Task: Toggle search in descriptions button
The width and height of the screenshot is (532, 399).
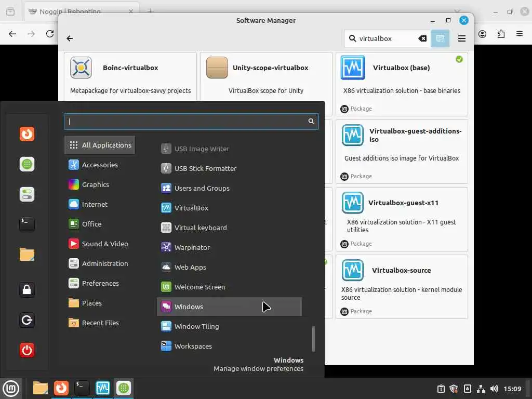Action: point(440,38)
